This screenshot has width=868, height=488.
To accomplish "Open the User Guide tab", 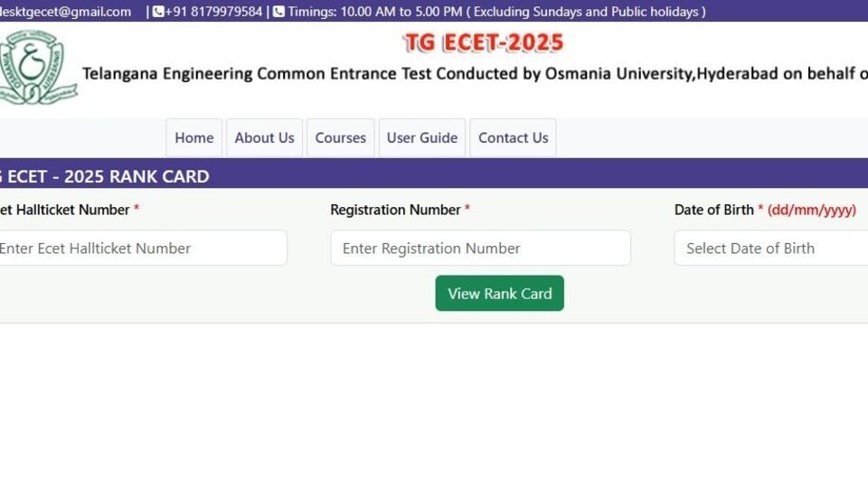I will click(422, 137).
